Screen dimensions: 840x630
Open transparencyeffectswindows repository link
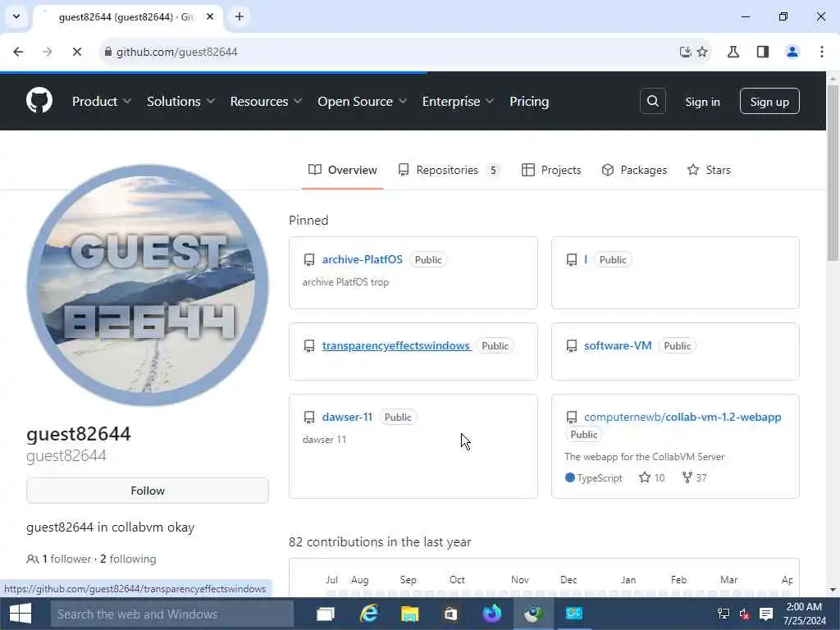tap(396, 345)
